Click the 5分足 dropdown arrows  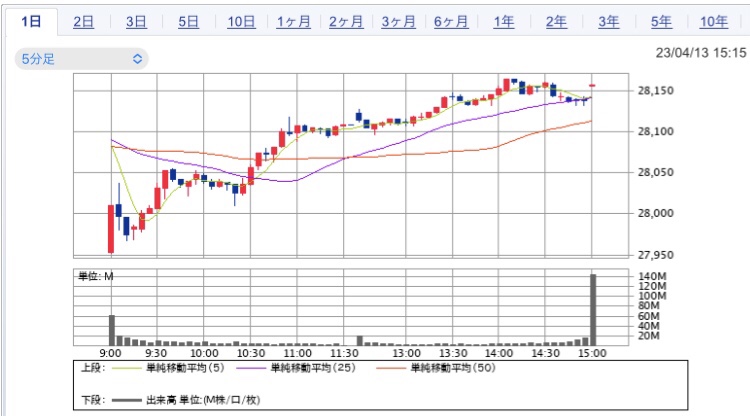[137, 59]
